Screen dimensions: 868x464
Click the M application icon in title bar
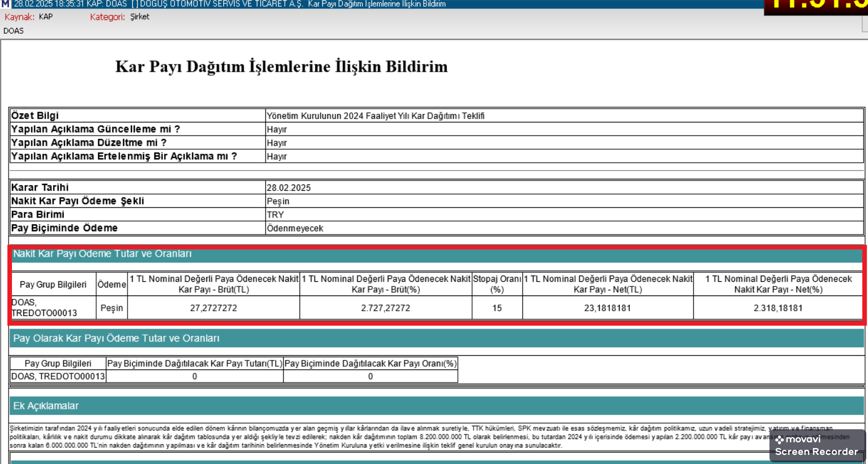(6, 4)
